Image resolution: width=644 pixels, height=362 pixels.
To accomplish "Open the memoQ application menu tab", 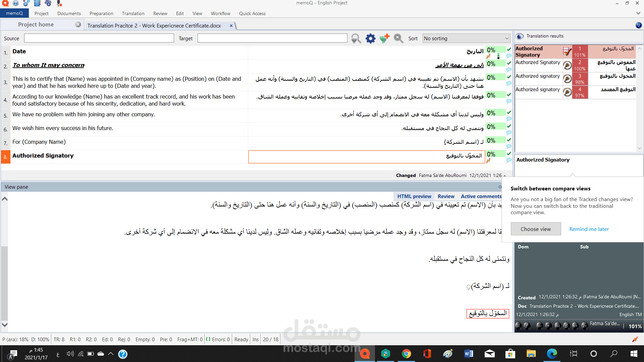I will click(x=14, y=13).
